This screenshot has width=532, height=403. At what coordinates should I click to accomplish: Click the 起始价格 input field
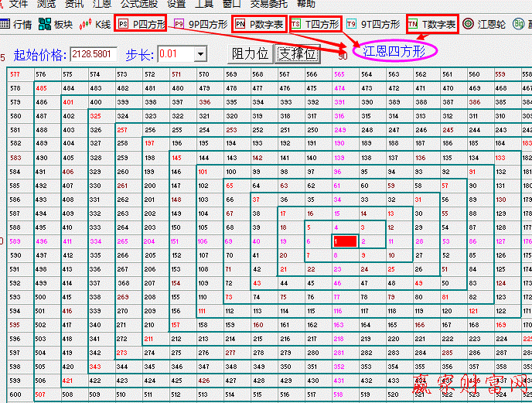(x=94, y=54)
